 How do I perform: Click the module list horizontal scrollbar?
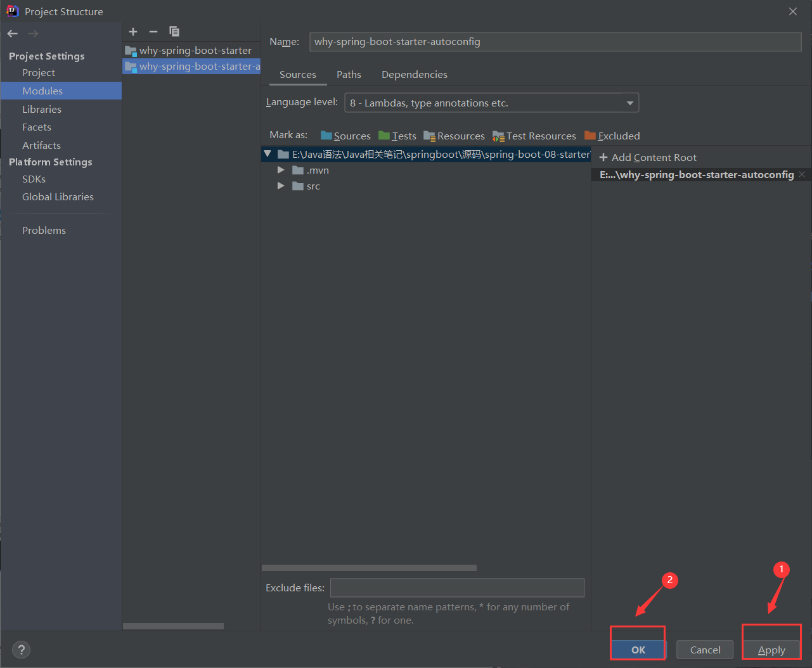(x=173, y=626)
